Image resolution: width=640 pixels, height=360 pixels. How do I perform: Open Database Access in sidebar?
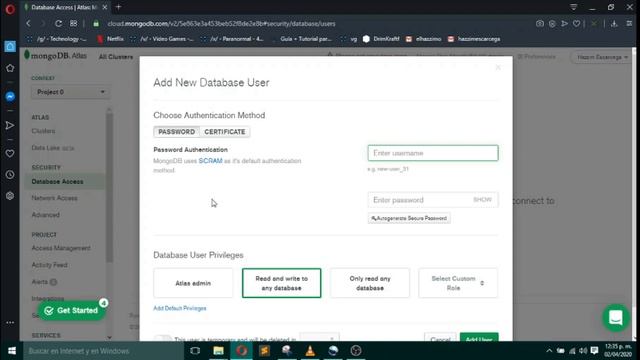(58, 182)
